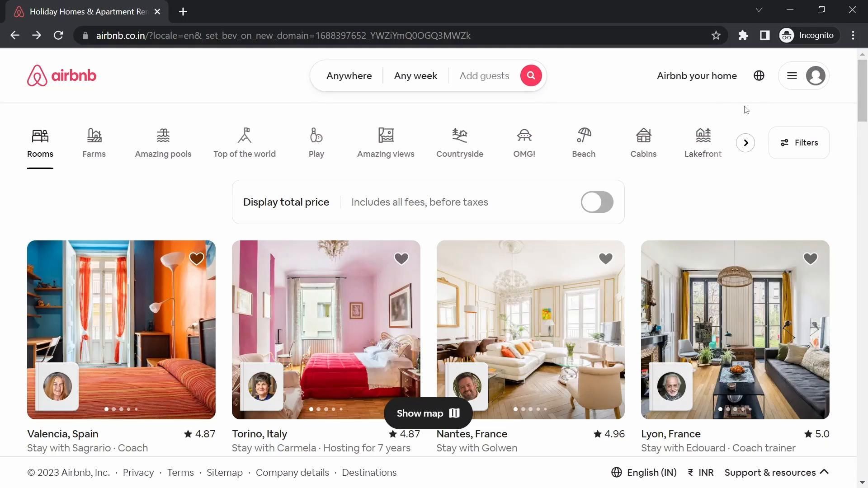868x488 pixels.
Task: Enable the Display total price switch
Action: point(597,202)
